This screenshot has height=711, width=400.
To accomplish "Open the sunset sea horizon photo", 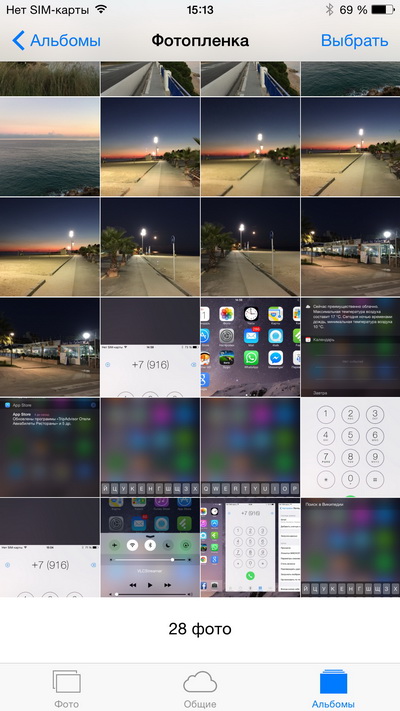I will click(49, 146).
